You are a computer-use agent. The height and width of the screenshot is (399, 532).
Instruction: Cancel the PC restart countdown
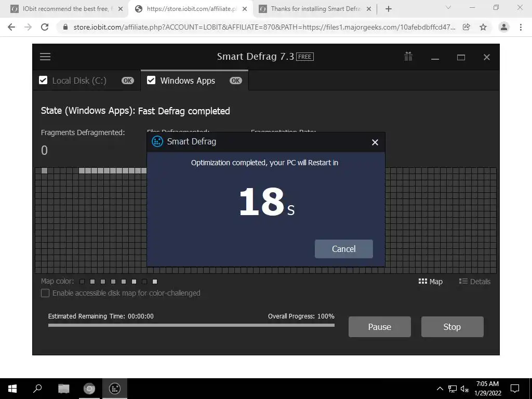coord(344,249)
